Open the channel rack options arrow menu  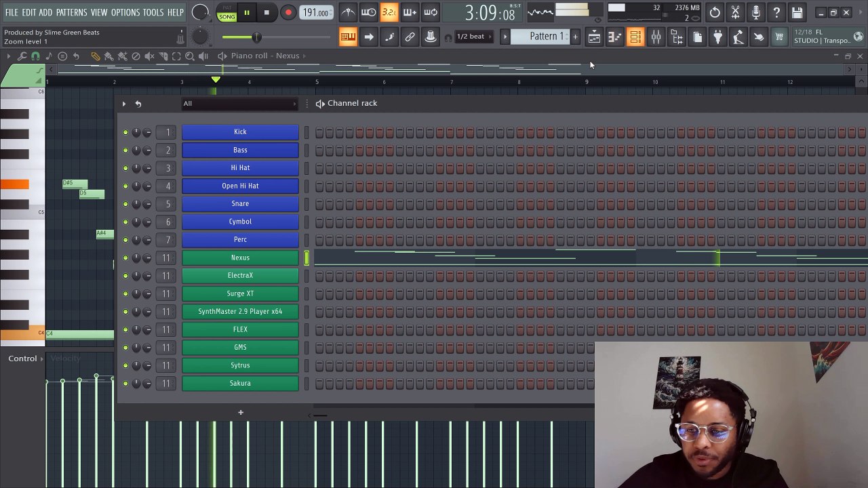click(x=124, y=104)
